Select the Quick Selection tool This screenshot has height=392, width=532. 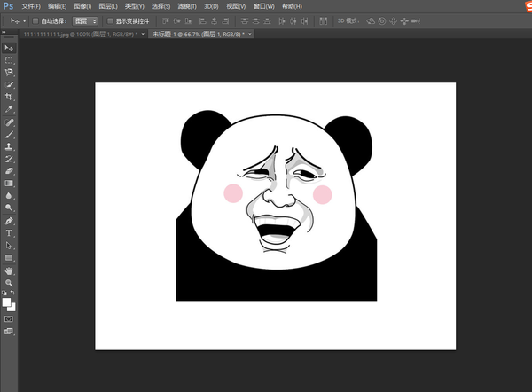(9, 84)
